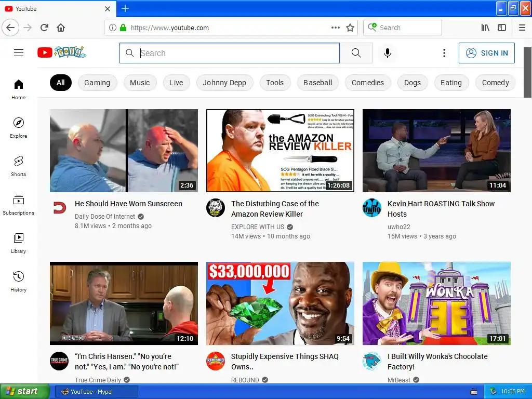Open the SHAQ $33,000,000 thumbnail
Viewport: 532px width, 399px height.
click(x=280, y=303)
